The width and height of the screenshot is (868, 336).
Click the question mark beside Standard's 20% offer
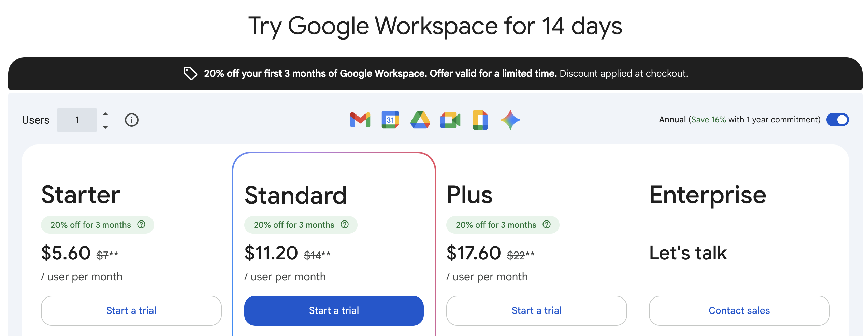point(345,225)
